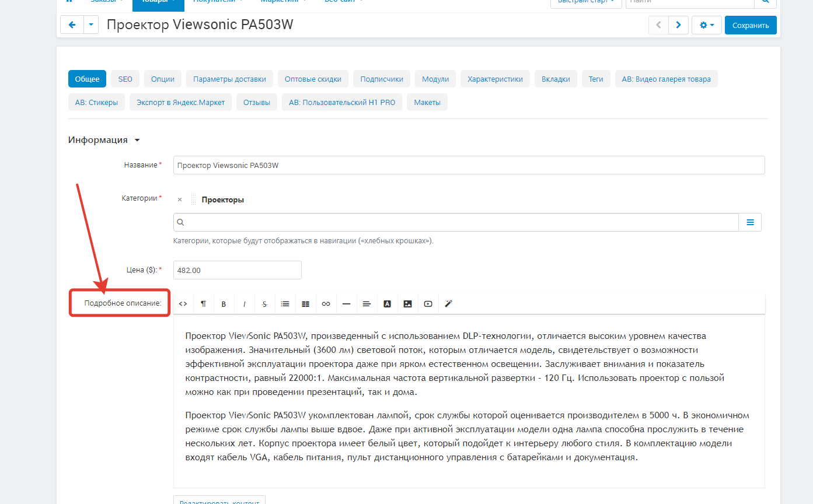The height and width of the screenshot is (504, 813).
Task: Go to the next product with right chevron
Action: 678,25
